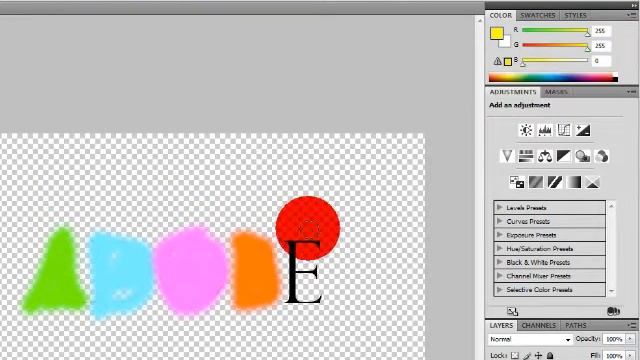Add a Channel Mixer adjustment icon
This screenshot has height=360, width=640.
pos(602,156)
